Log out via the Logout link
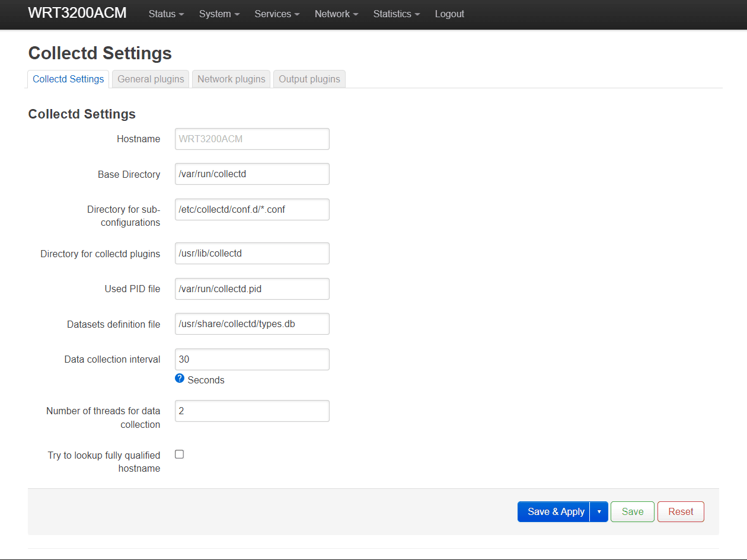The width and height of the screenshot is (747, 560). (449, 14)
